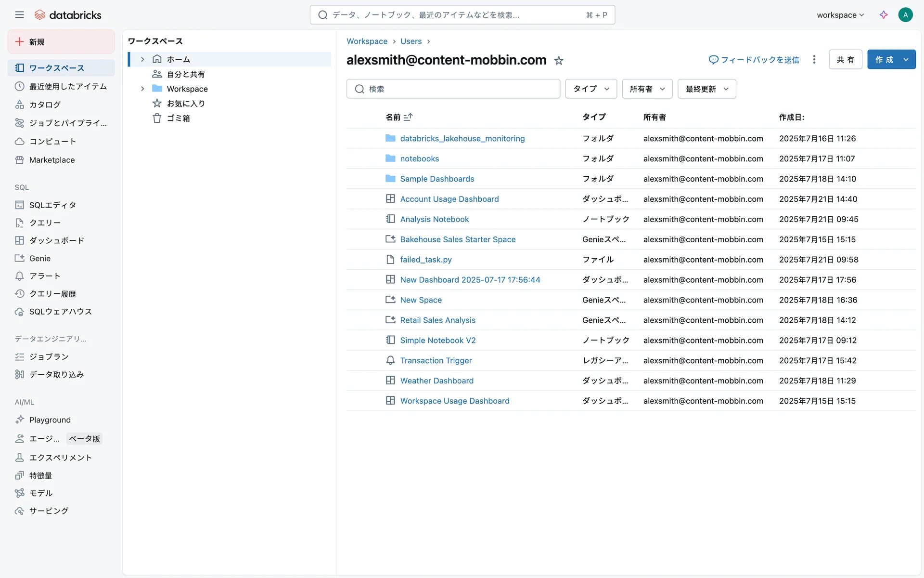This screenshot has height=578, width=924.
Task: Open Playground under AI/ML
Action: (x=50, y=420)
